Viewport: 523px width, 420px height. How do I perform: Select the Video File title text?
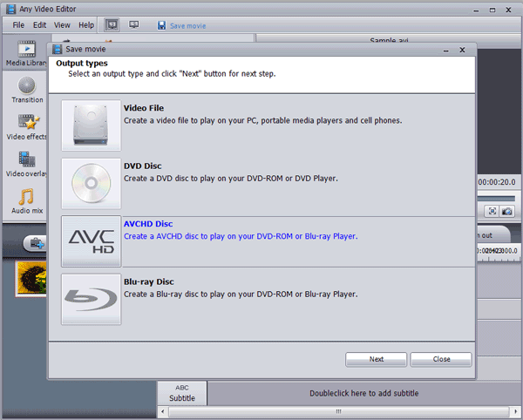point(144,108)
